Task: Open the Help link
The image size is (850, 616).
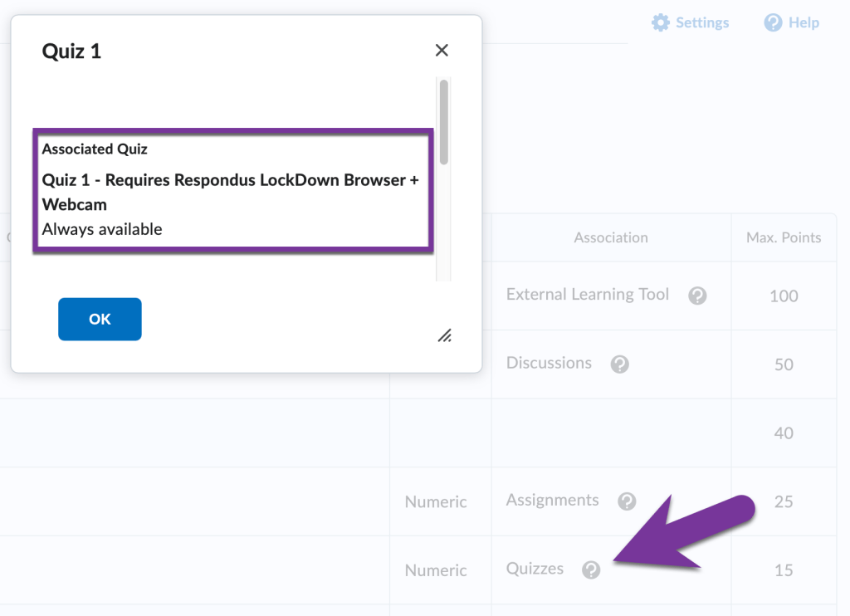Action: [x=804, y=23]
